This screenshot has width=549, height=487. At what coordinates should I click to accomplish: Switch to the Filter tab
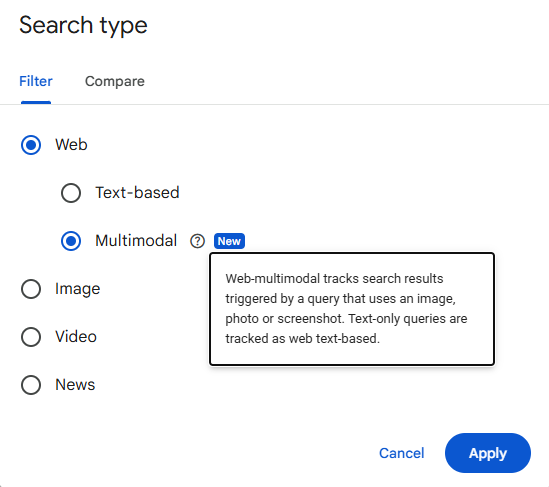36,81
